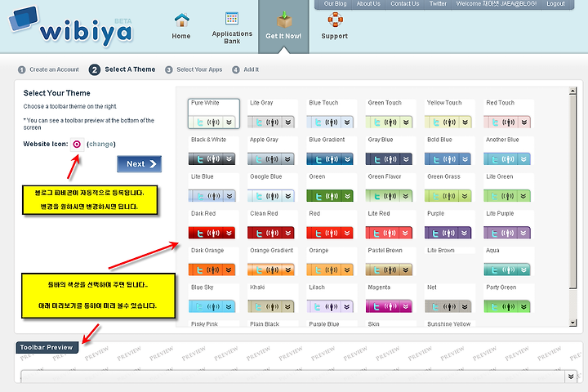Viewport: 588px width, 392px height.
Task: Choose the Magenta theme
Action: [390, 298]
